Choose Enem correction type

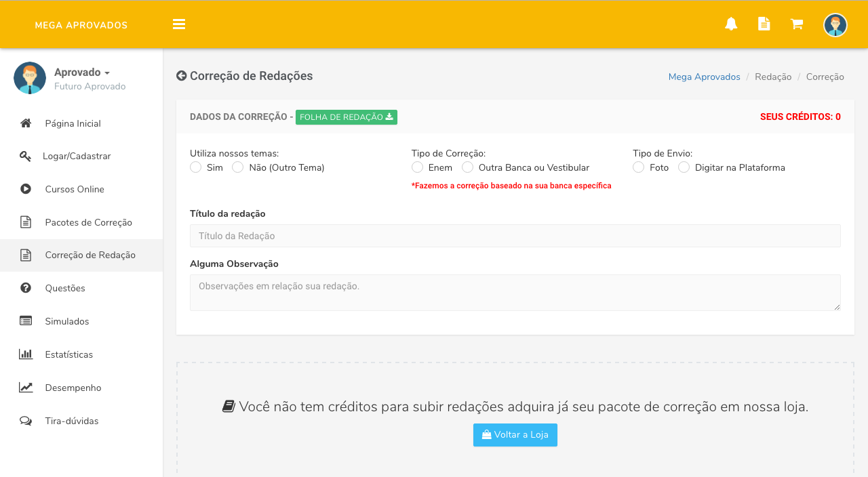point(418,167)
